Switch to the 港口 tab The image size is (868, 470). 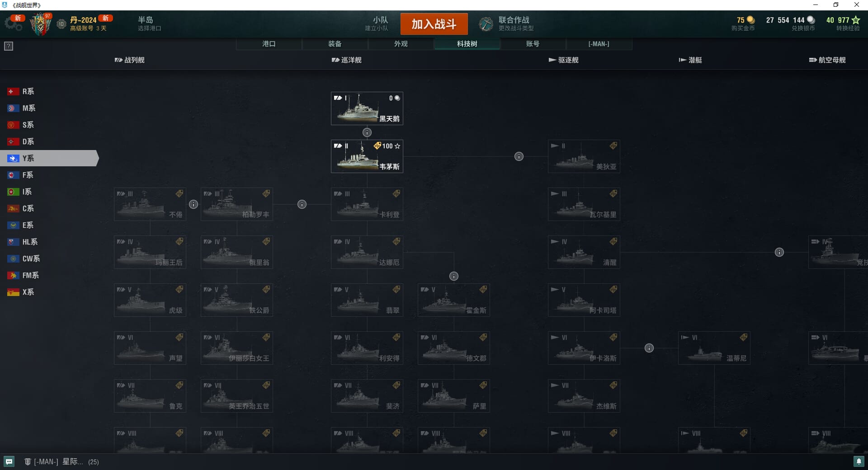(x=269, y=44)
